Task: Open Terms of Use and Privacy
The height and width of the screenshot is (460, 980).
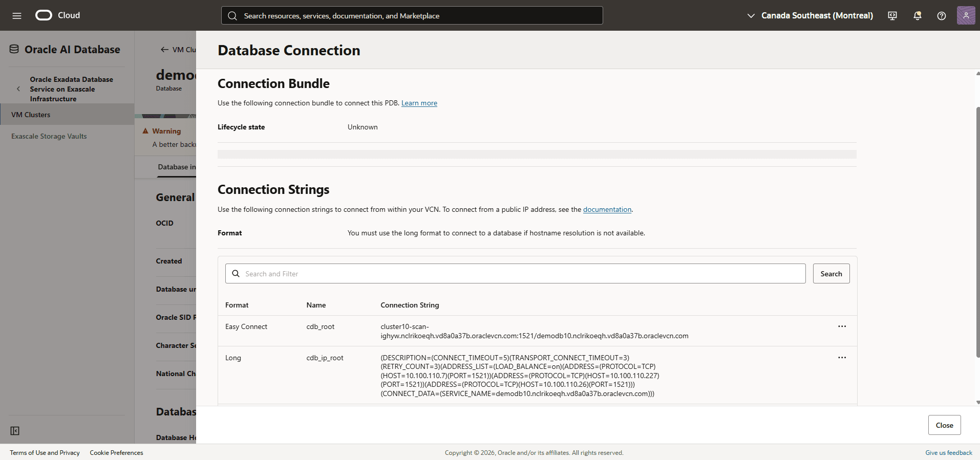Action: tap(45, 453)
